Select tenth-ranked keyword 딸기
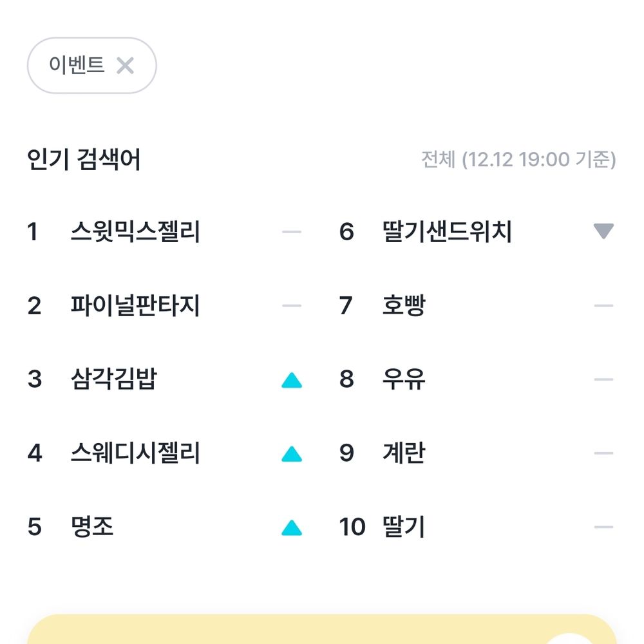644x644 pixels. click(404, 527)
